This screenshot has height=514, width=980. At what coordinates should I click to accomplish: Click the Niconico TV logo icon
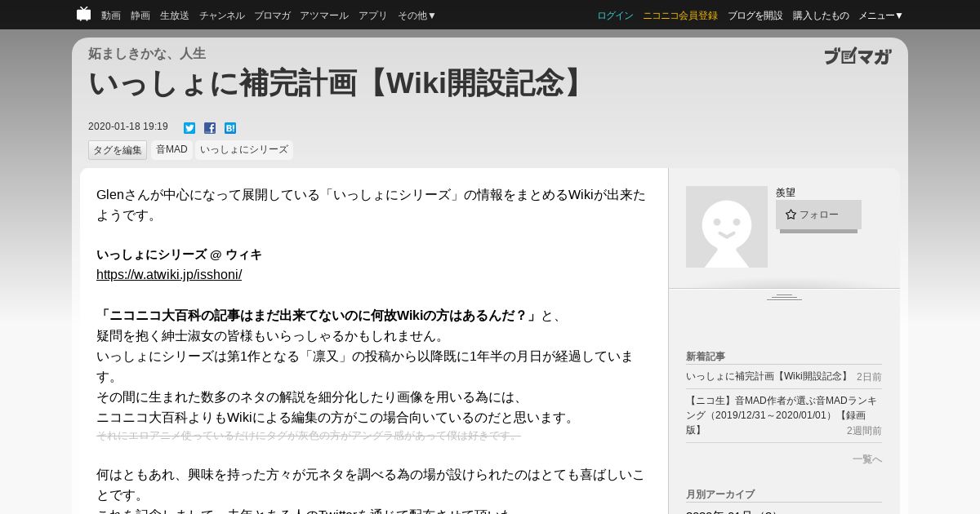83,14
